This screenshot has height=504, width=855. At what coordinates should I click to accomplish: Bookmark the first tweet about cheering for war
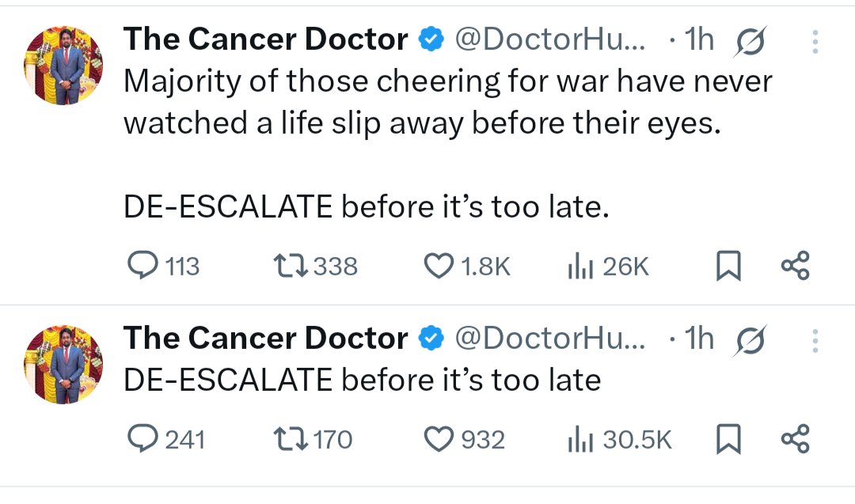click(728, 267)
